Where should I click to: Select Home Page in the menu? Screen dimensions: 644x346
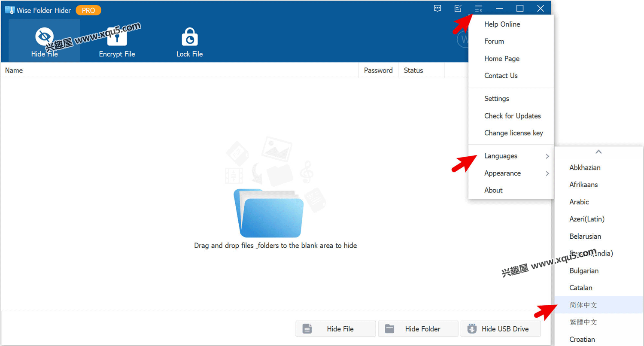511,58
